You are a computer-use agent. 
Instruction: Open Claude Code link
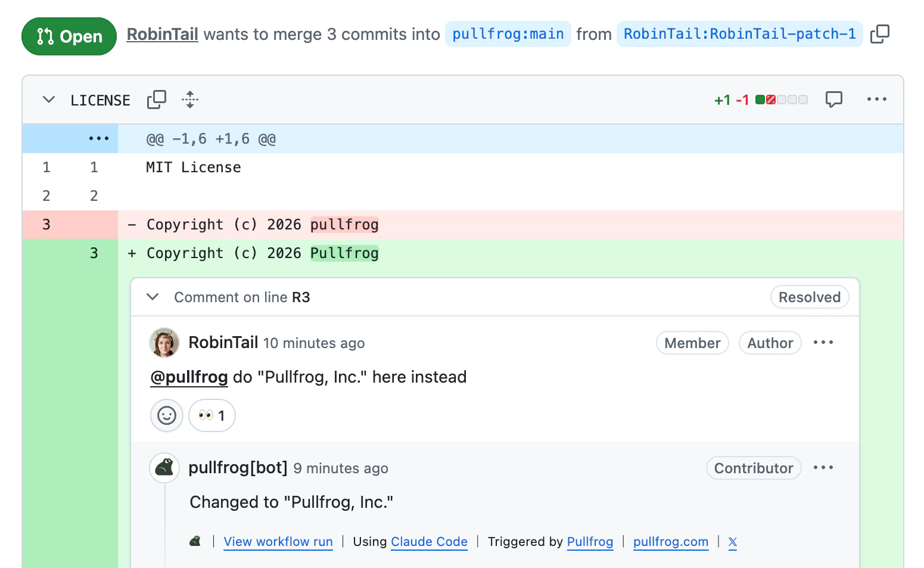429,542
